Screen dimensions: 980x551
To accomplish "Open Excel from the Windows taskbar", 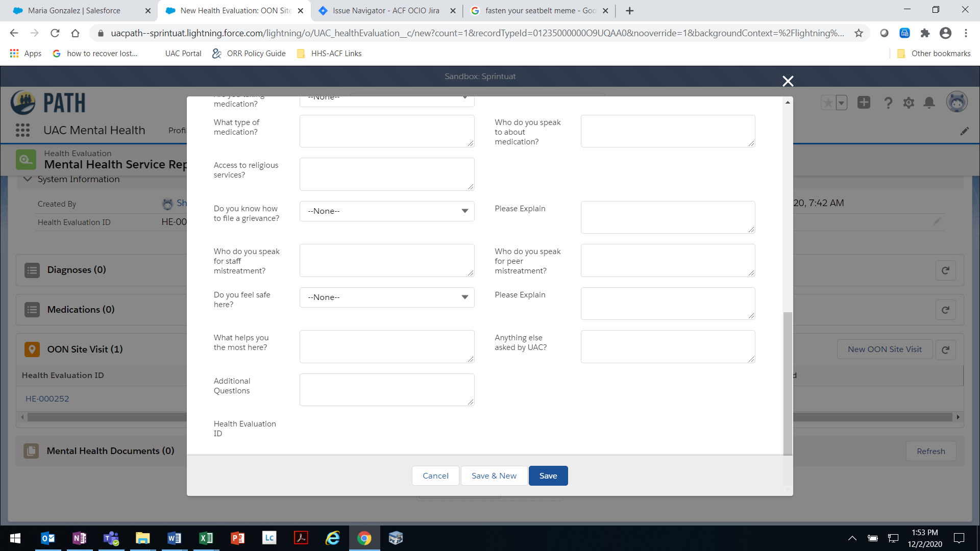I will [x=206, y=538].
